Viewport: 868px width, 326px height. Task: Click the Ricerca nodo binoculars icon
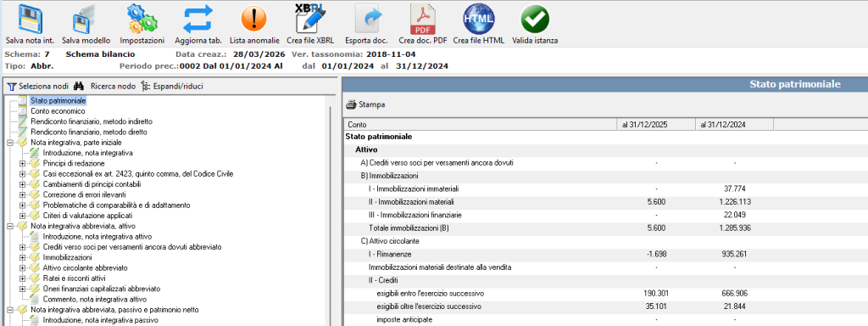tap(79, 87)
